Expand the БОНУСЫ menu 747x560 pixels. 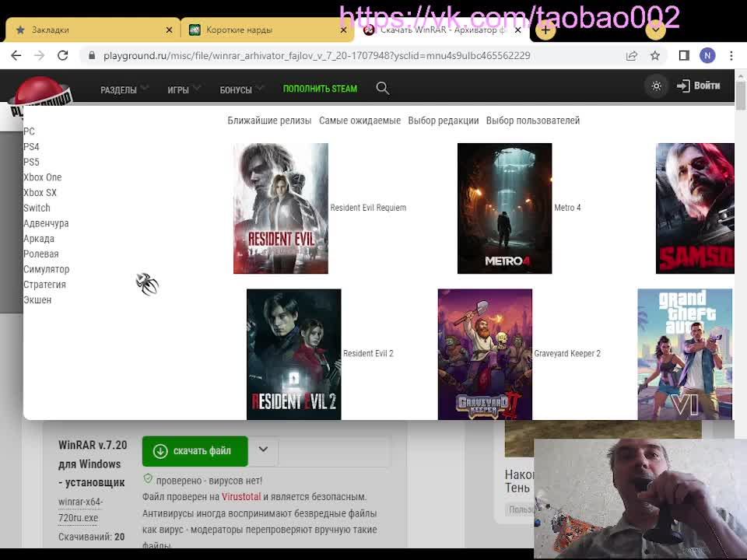point(241,89)
